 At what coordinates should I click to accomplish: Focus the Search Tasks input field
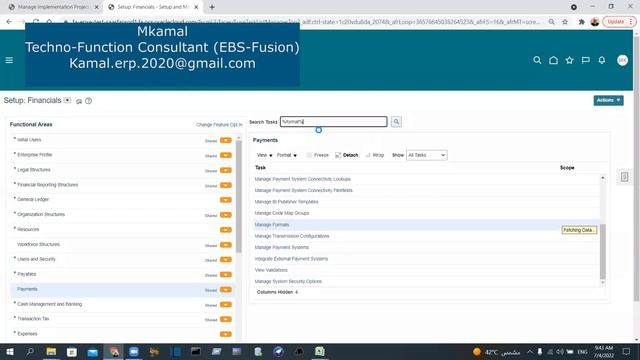pos(333,122)
